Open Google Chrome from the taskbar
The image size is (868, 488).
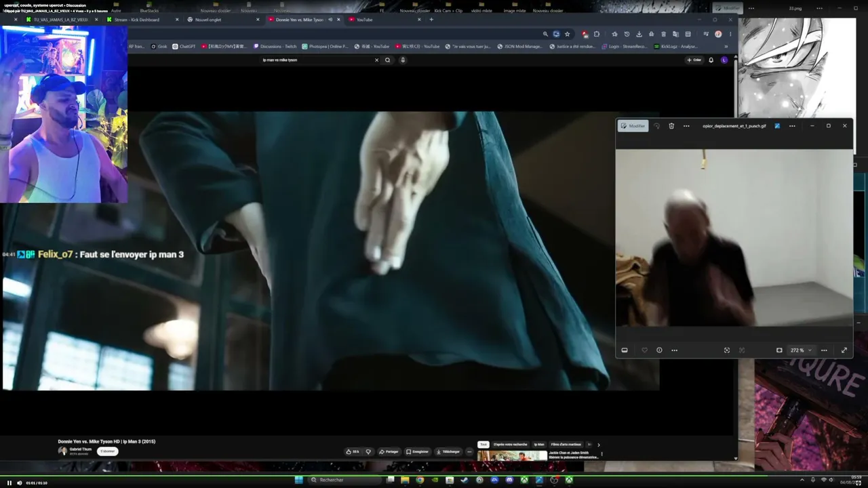420,480
